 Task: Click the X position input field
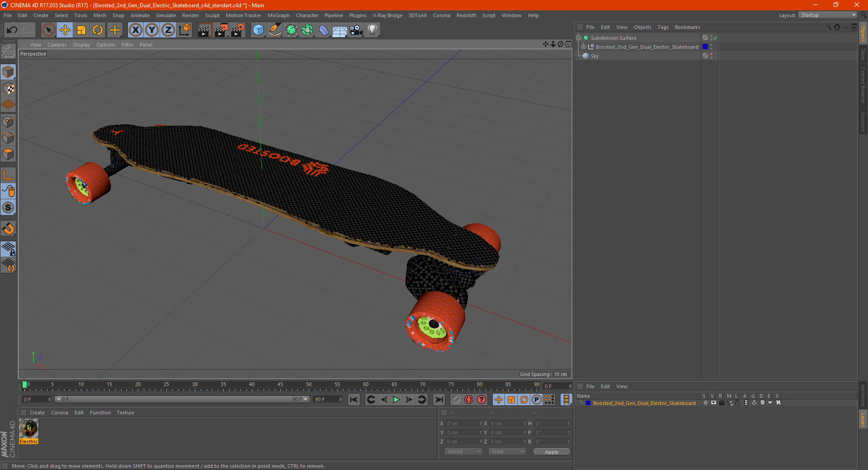click(x=464, y=423)
